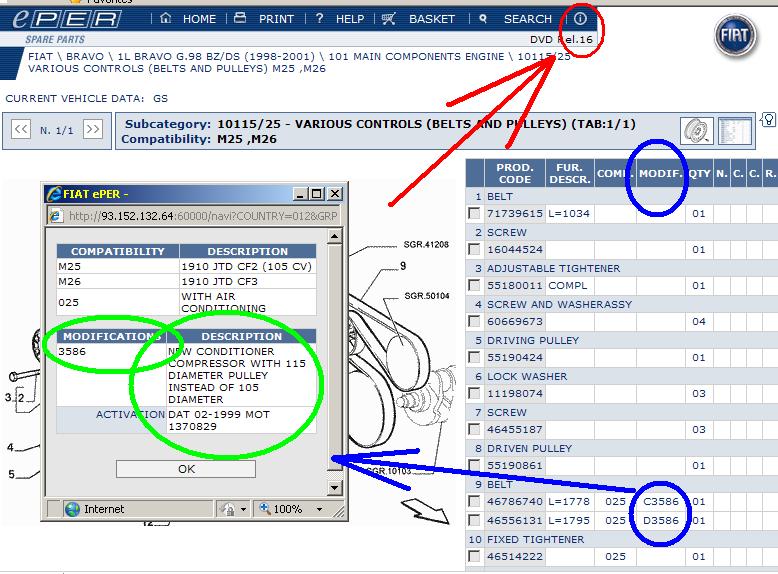Click the FIAT logo
This screenshot has width=778, height=574.
click(x=738, y=36)
